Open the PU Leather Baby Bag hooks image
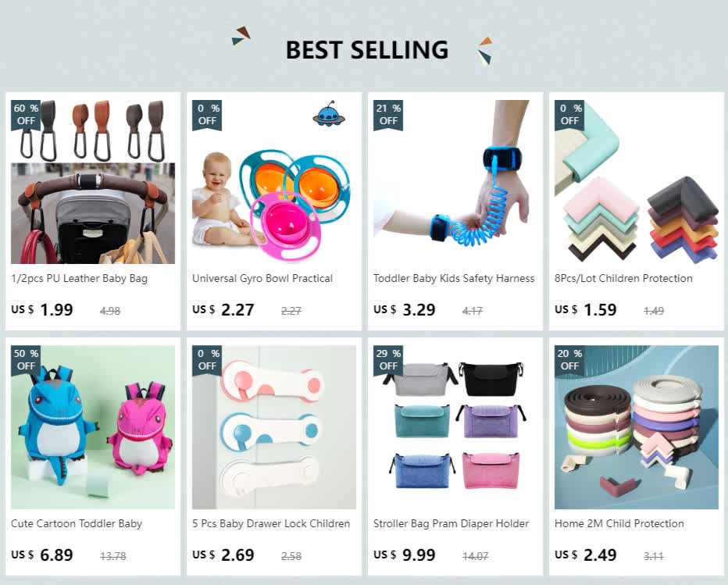728x585 pixels. [x=93, y=182]
